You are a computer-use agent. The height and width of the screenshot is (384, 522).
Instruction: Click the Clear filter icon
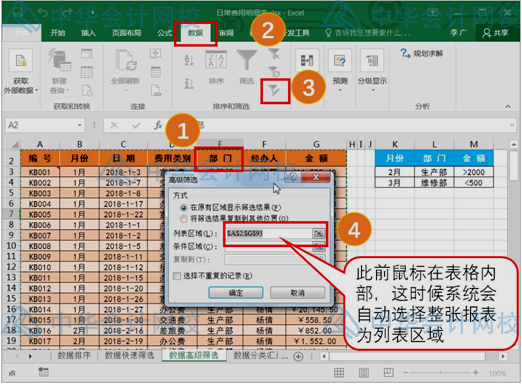(x=274, y=54)
